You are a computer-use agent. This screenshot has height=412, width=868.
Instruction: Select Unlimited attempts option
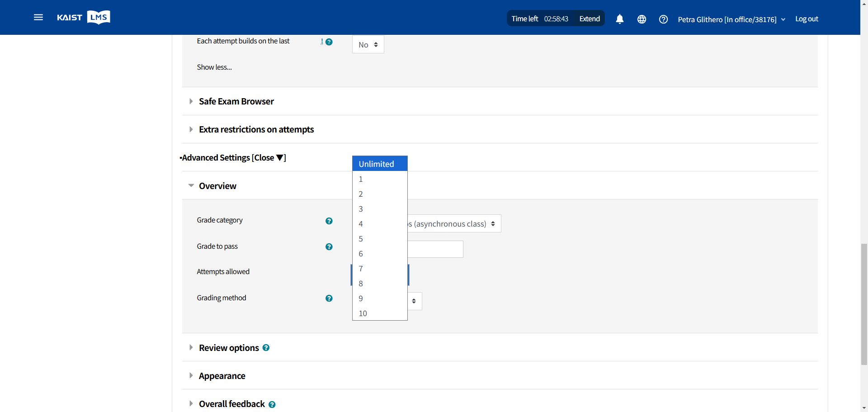(x=380, y=164)
